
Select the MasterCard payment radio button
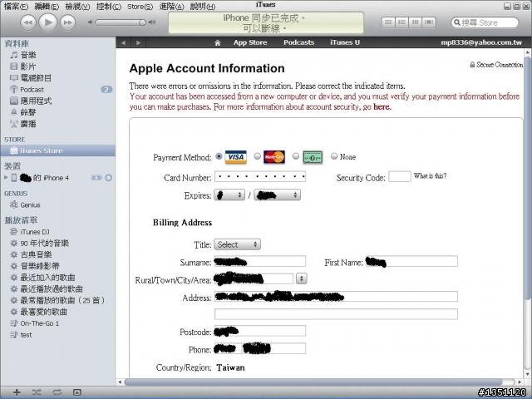258,156
